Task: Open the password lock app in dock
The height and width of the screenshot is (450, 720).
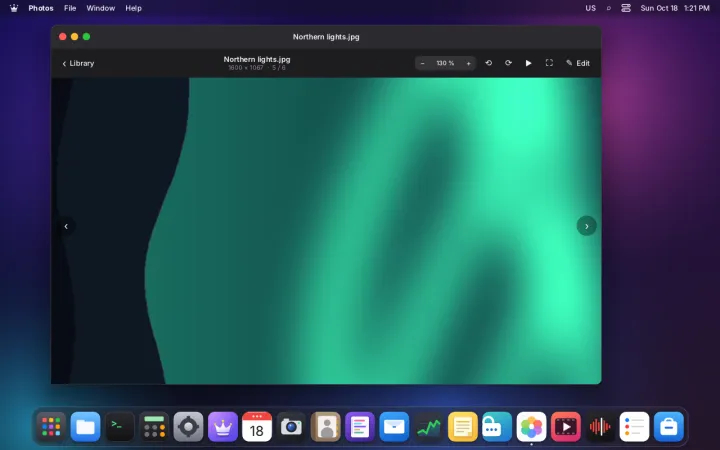Action: [497, 427]
